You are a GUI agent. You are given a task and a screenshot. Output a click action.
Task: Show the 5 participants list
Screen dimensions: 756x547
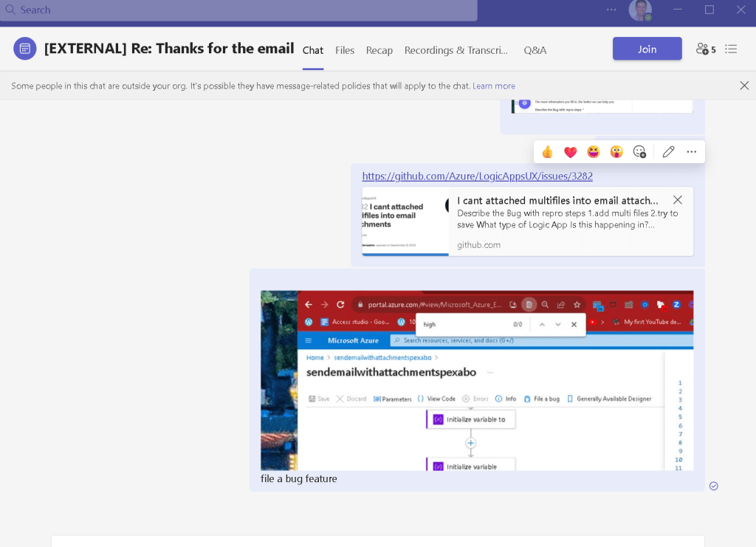[706, 49]
